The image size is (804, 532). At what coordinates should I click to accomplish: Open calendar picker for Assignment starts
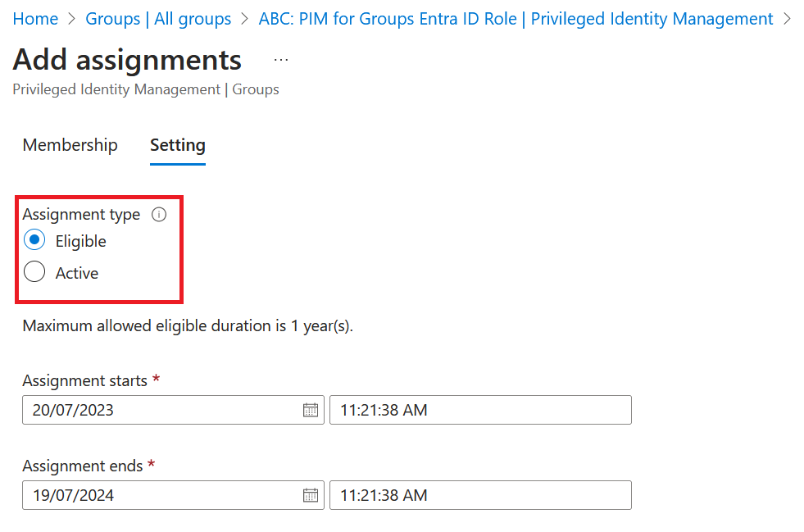pos(311,410)
